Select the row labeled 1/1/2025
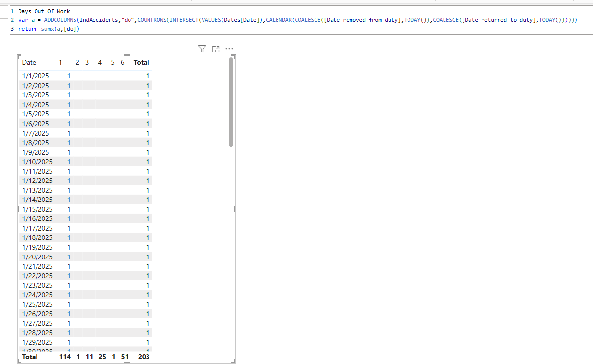Screen dimensions: 593x364 86,76
